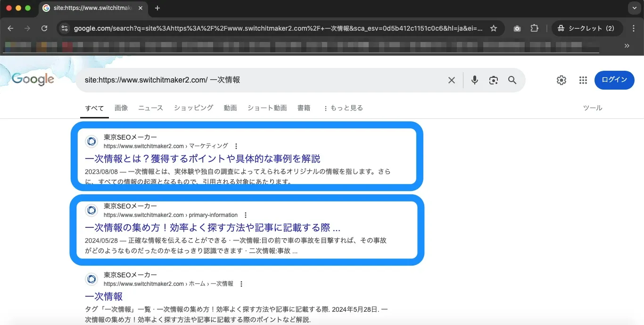This screenshot has width=644, height=325.
Task: Open the 一次情報 tag page result
Action: (x=104, y=296)
